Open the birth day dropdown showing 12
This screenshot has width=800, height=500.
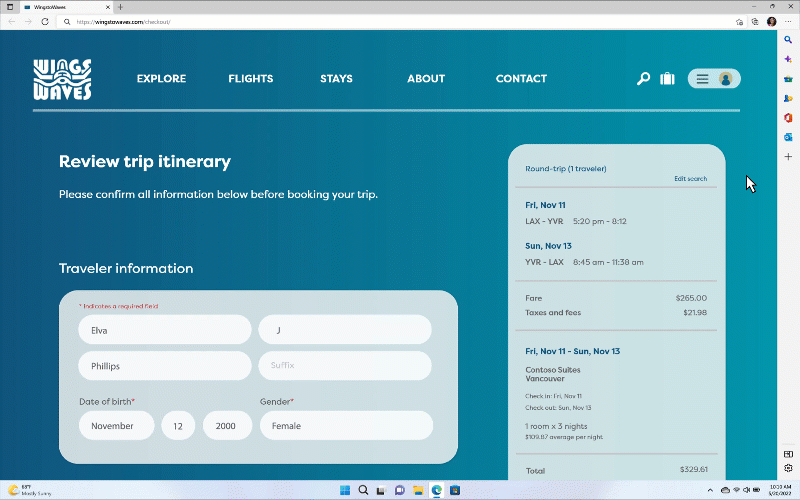[178, 425]
